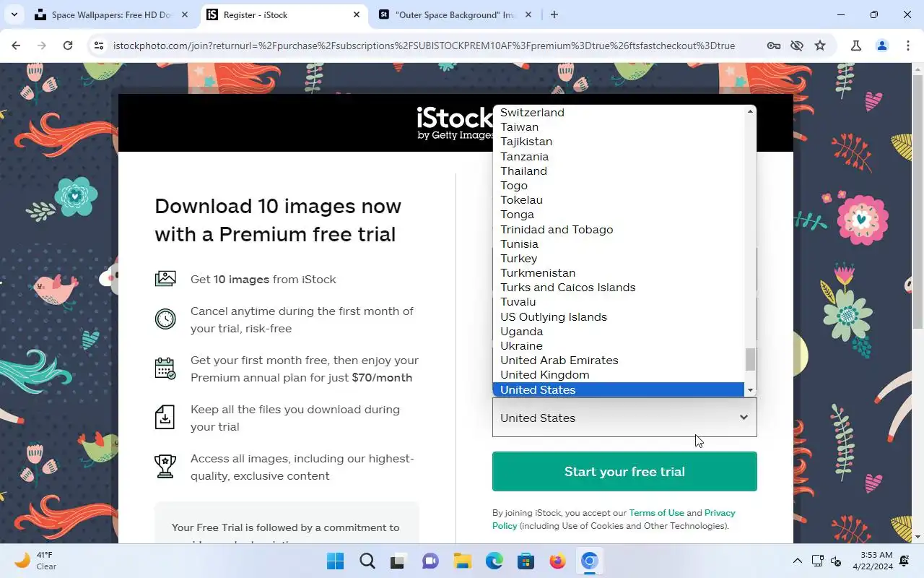Open Task View in the taskbar

(x=398, y=561)
